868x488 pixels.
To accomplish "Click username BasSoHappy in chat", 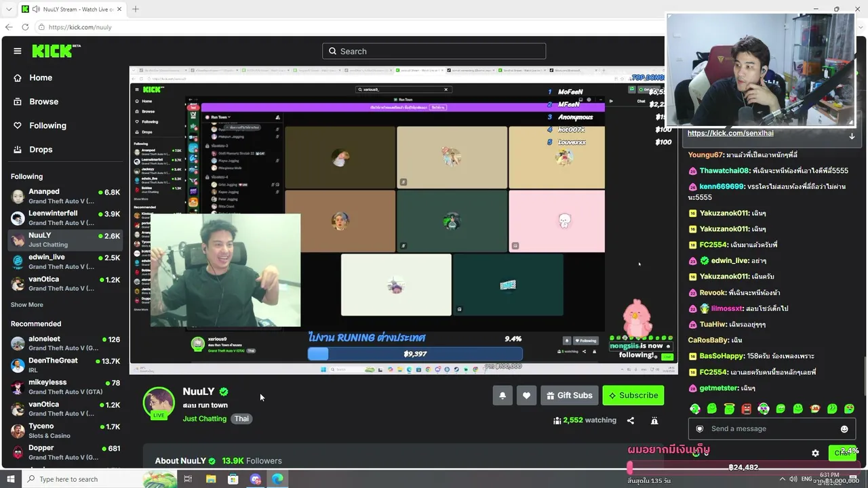I will [722, 357].
